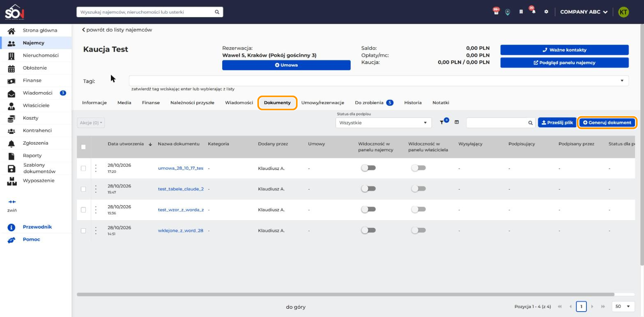644x317 pixels.
Task: Click the magnifier in the documents search box
Action: point(530,123)
